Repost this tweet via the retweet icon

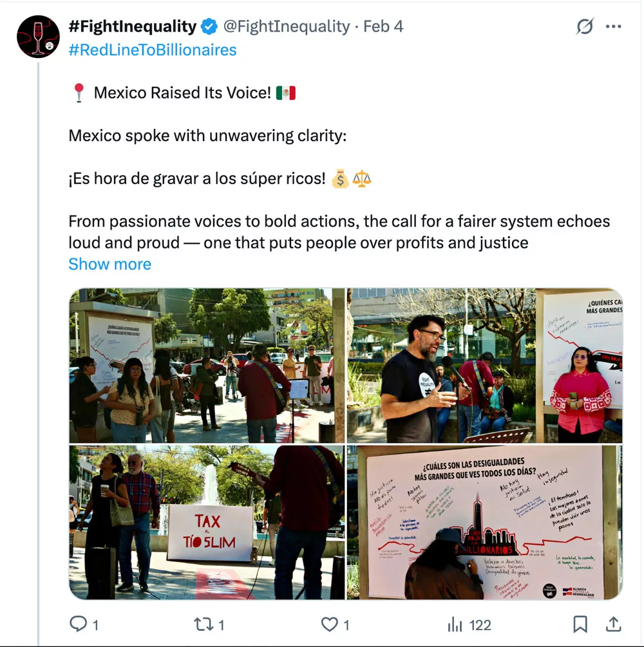pos(203,624)
